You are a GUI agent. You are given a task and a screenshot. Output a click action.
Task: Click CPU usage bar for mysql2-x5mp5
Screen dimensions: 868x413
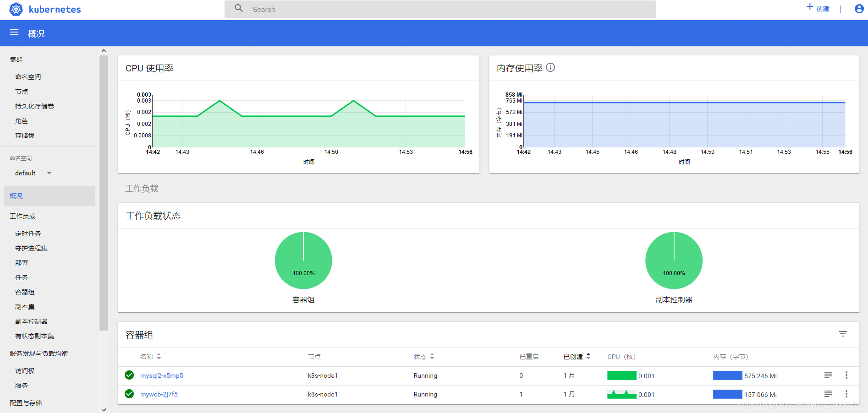coord(622,375)
